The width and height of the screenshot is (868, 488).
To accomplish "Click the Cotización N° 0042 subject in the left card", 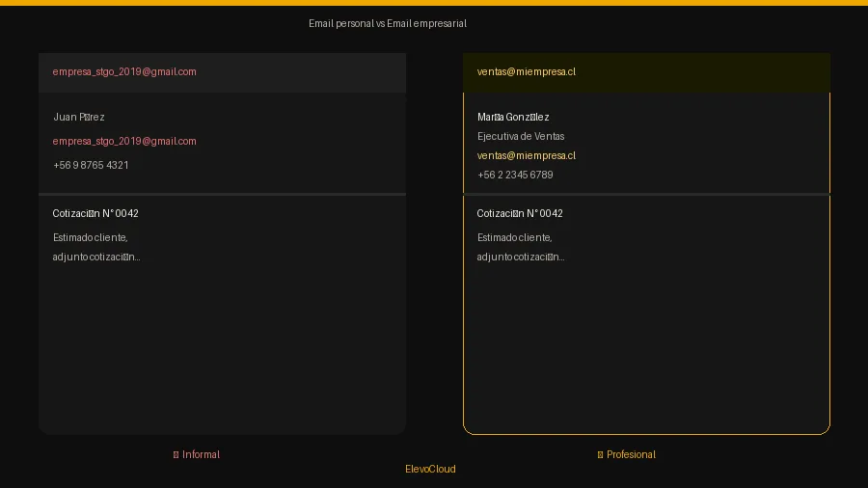I will [95, 213].
